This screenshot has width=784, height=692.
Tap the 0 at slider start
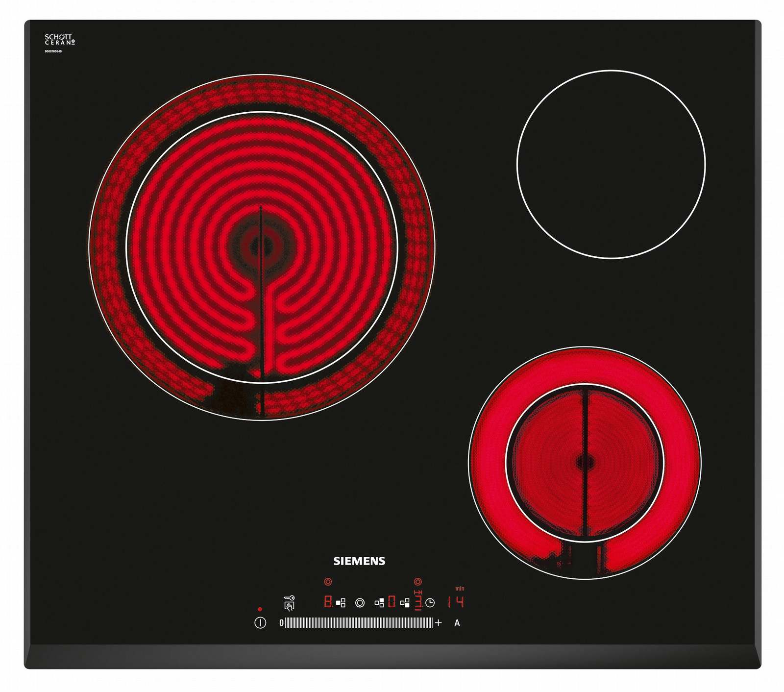281,623
